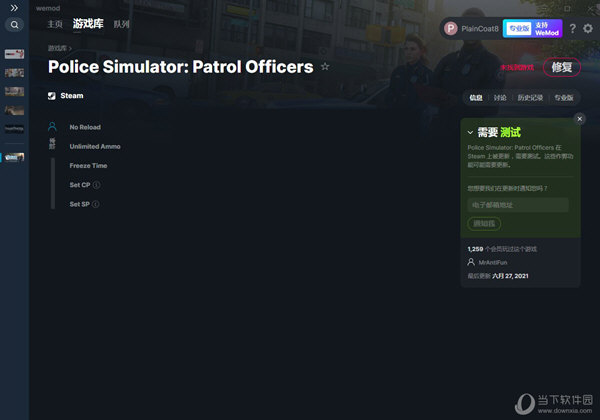Click the 未找到游戏 red status text

[x=517, y=67]
